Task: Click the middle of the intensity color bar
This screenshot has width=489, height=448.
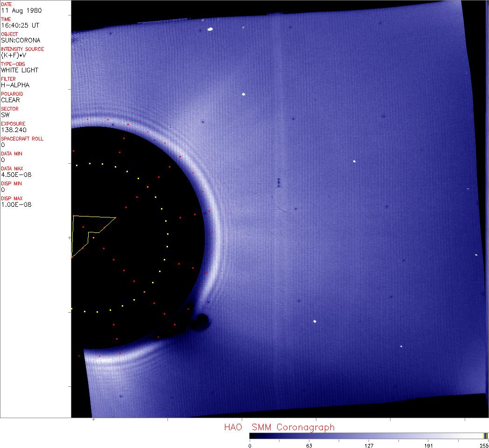Action: pos(369,435)
